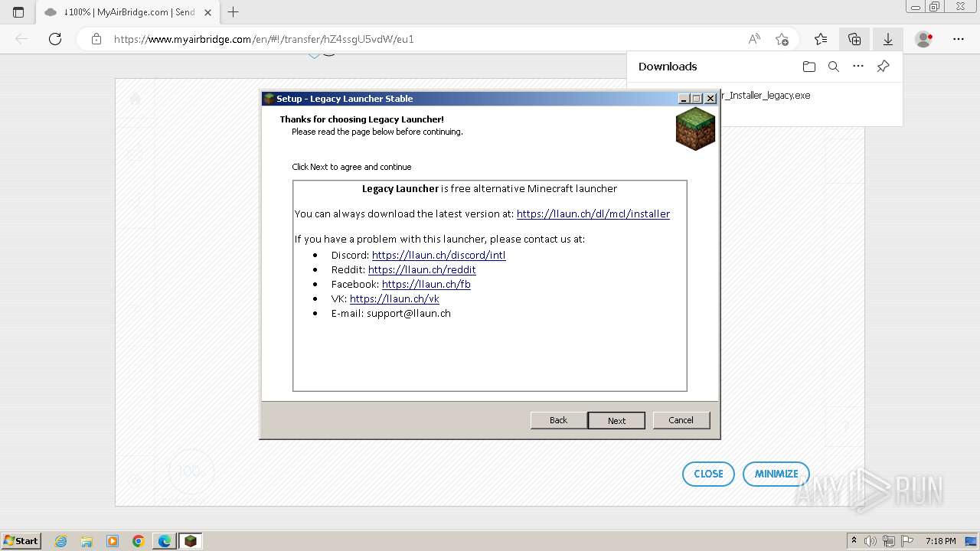Viewport: 980px width, 551px height.
Task: Open the browser profile icon
Action: point(924,39)
